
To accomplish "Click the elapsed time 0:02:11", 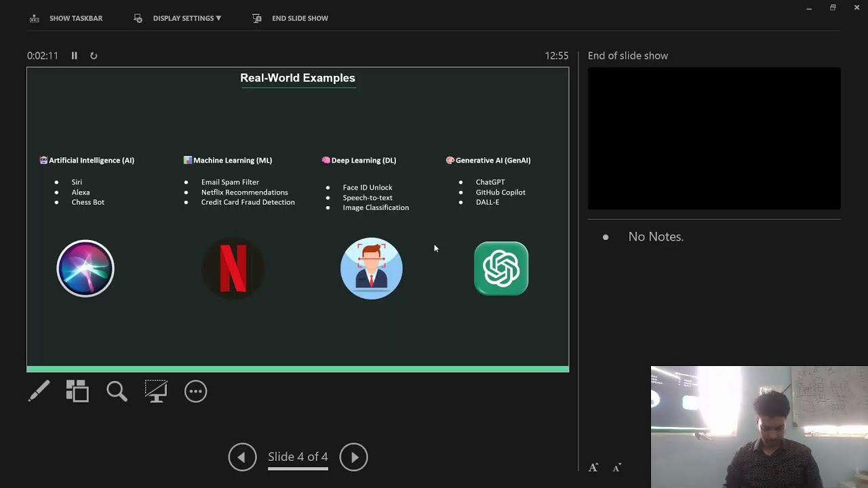I will coord(43,56).
